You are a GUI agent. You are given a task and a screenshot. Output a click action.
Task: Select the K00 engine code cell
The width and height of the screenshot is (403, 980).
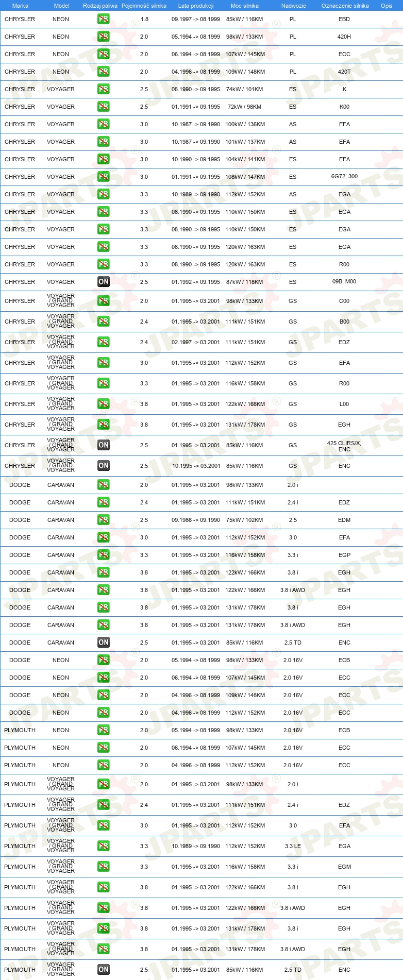click(344, 107)
